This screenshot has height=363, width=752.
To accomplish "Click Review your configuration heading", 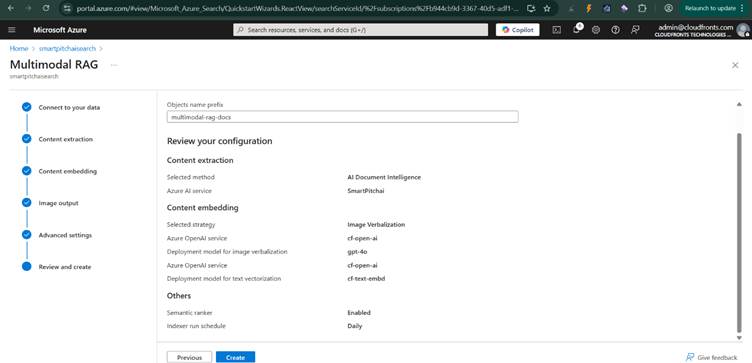I will coord(220,141).
